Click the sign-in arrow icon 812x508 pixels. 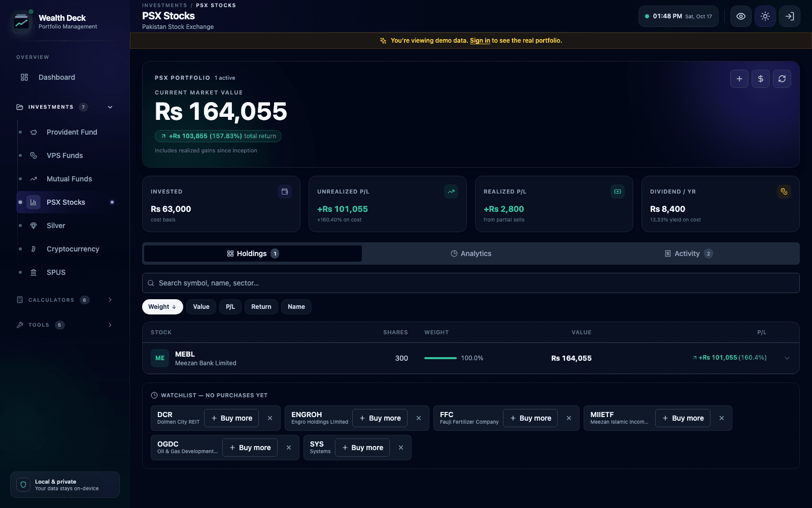pyautogui.click(x=789, y=16)
